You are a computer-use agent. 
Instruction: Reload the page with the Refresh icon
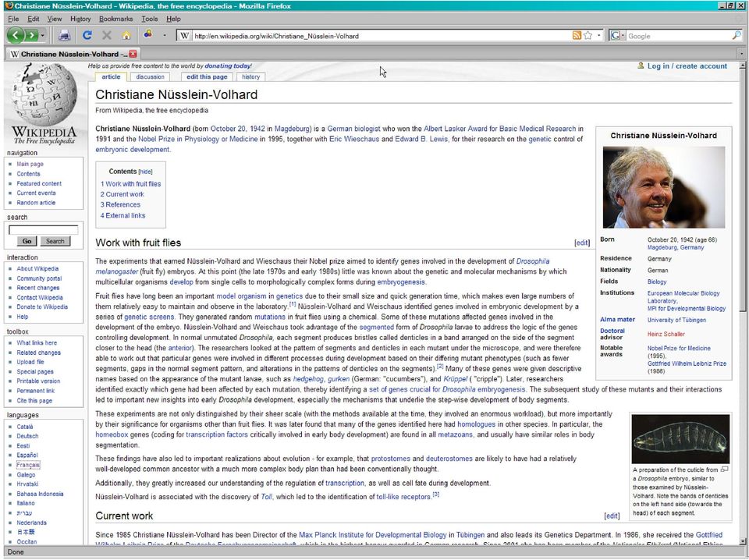87,35
